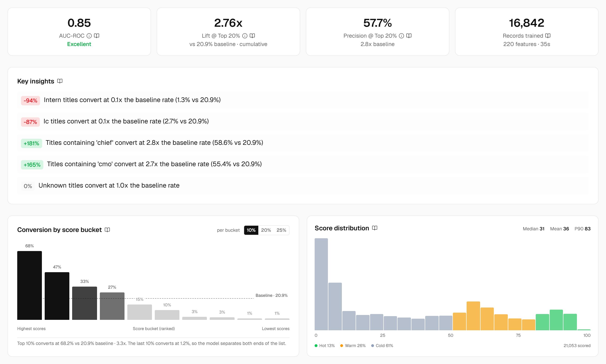Click the 'vs 20.9% baseline · cumulative' text
This screenshot has width=606, height=364.
click(228, 44)
